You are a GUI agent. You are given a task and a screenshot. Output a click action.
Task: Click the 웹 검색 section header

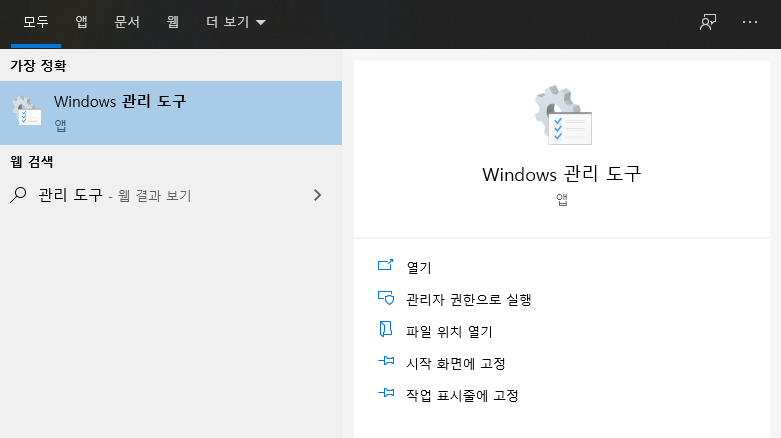pos(31,161)
